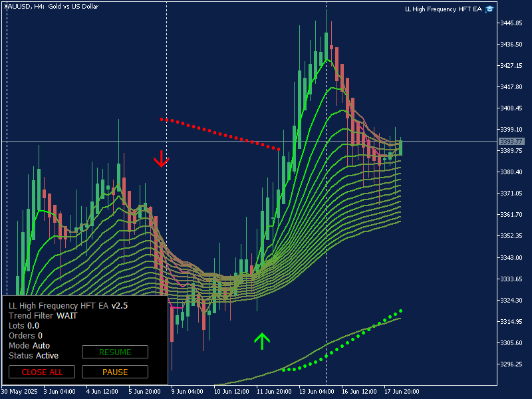This screenshot has width=532, height=399.
Task: Click the LL High Frequency HFT EA label at top right
Action: pos(443,9)
